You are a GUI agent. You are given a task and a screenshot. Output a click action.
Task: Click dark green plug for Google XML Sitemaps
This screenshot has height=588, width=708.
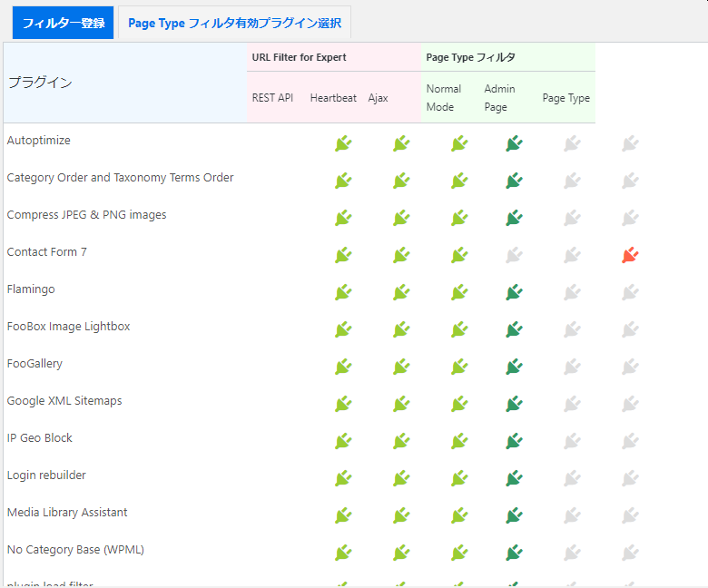coord(515,404)
